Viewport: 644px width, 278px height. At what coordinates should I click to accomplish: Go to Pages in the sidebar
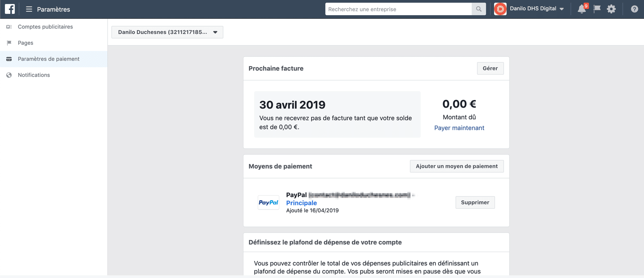54,43
